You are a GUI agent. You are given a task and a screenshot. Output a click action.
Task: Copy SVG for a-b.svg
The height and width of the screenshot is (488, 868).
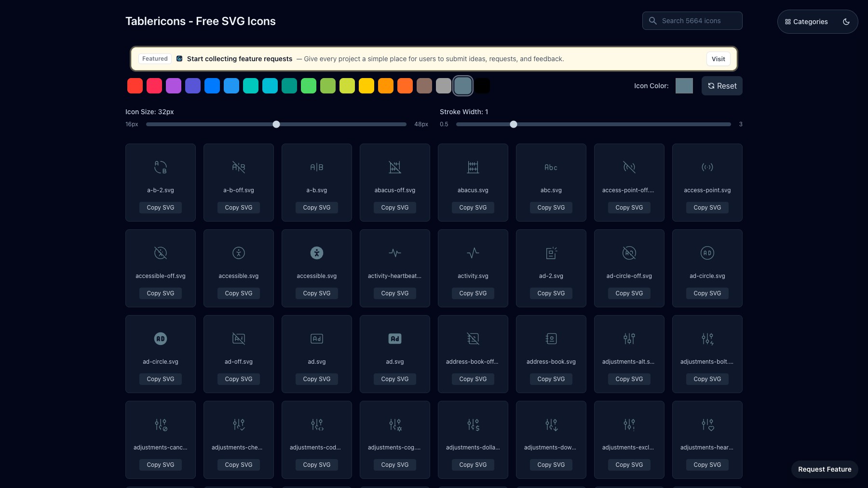pos(317,208)
